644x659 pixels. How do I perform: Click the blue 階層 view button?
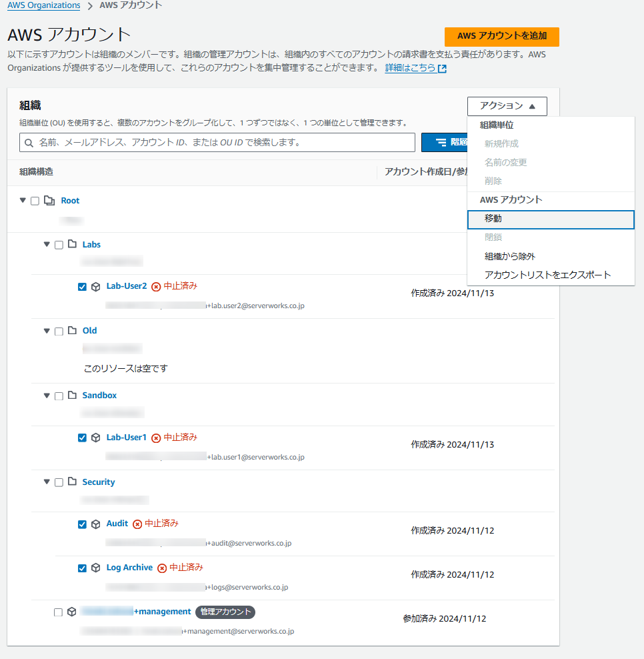click(x=445, y=143)
